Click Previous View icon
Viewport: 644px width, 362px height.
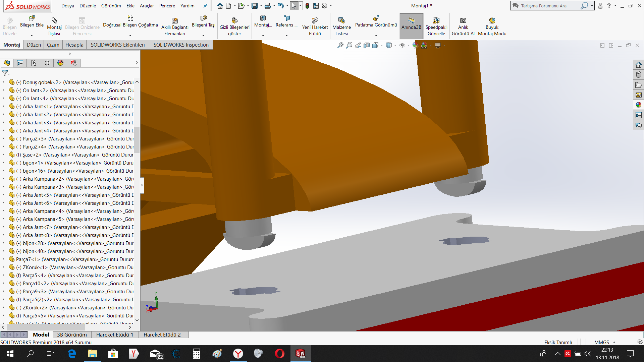pyautogui.click(x=358, y=45)
